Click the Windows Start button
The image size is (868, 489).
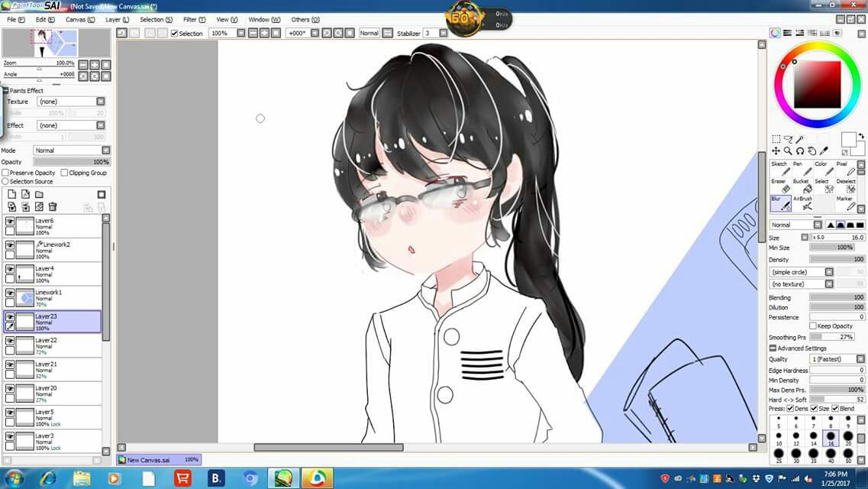14,478
